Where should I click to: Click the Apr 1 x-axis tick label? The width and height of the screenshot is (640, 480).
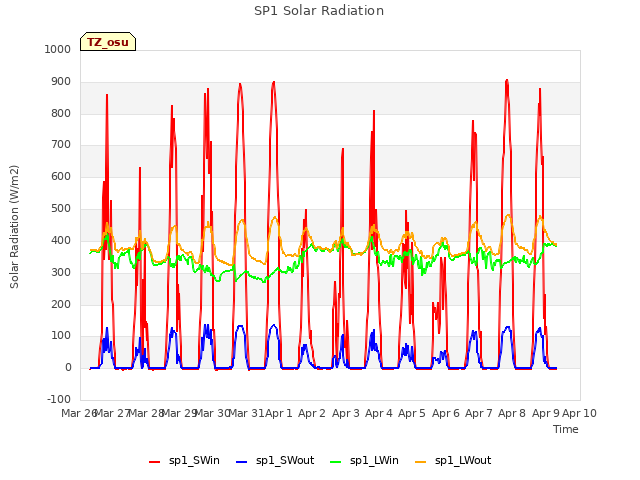point(279,413)
